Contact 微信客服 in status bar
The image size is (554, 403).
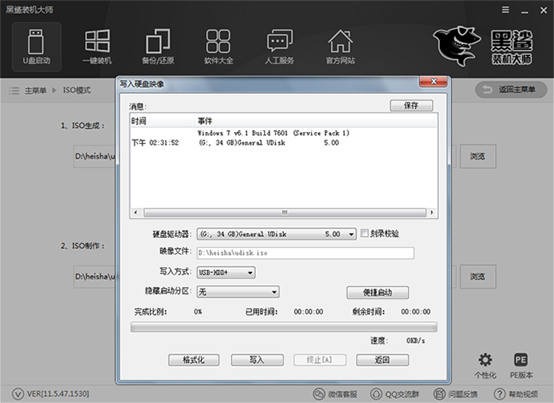pos(335,394)
